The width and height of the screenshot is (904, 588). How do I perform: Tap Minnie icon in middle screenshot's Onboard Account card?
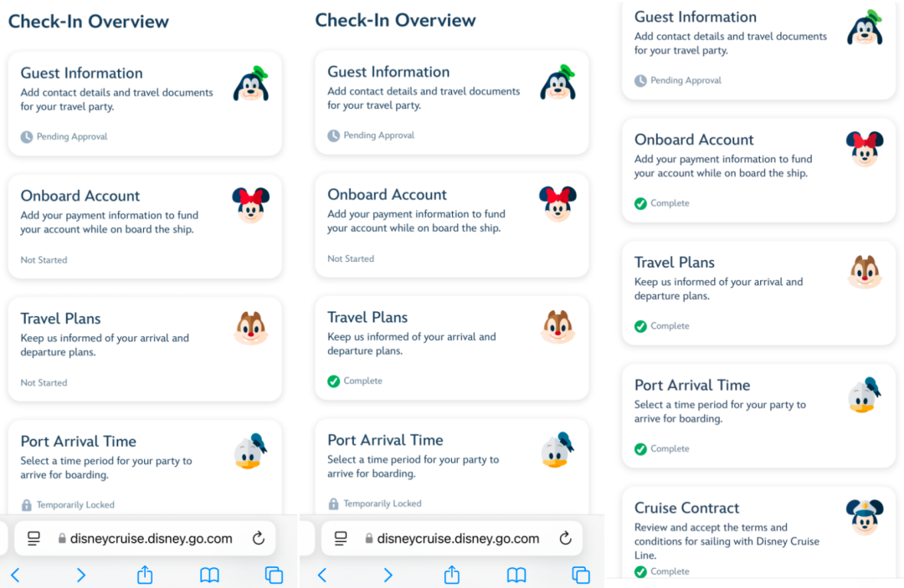557,203
